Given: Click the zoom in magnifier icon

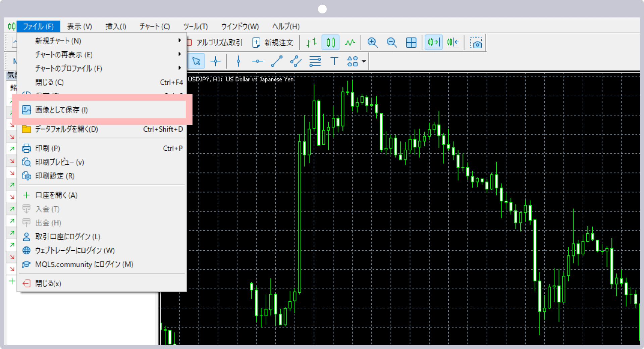Looking at the screenshot, I should 372,43.
